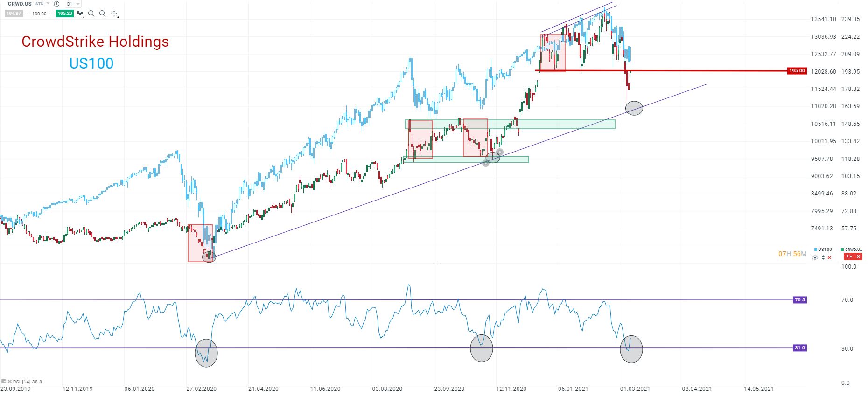Open the CRWD.US instrument info icon
The width and height of the screenshot is (868, 396).
coord(56,4)
